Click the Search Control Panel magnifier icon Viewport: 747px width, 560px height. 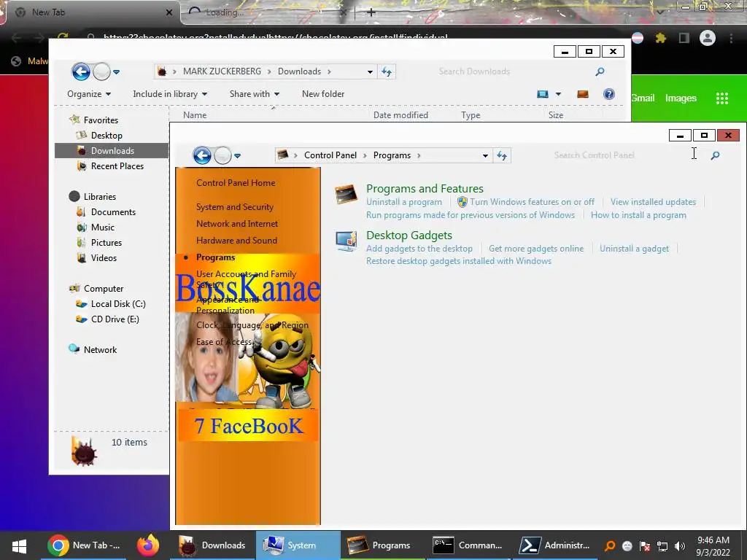[x=715, y=155]
